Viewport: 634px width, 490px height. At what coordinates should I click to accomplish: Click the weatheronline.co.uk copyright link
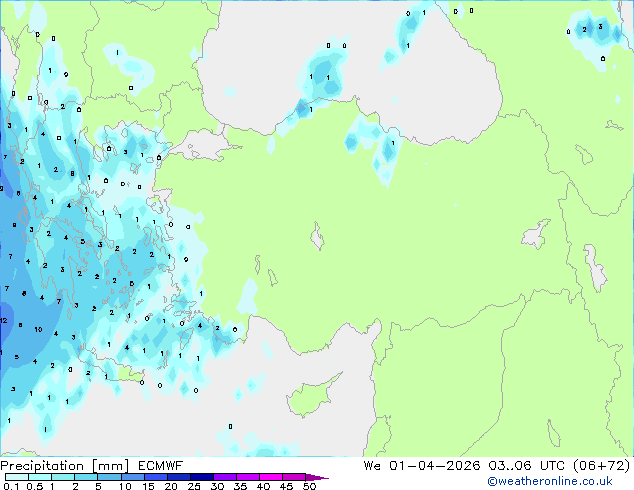click(550, 481)
